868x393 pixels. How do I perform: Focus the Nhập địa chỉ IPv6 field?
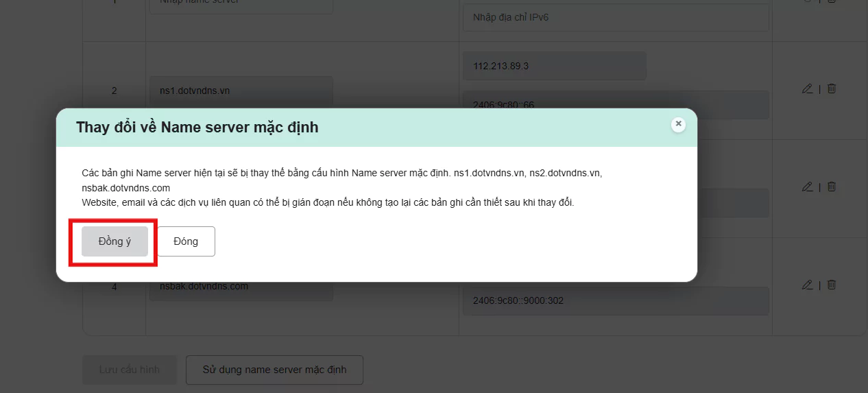pyautogui.click(x=616, y=17)
